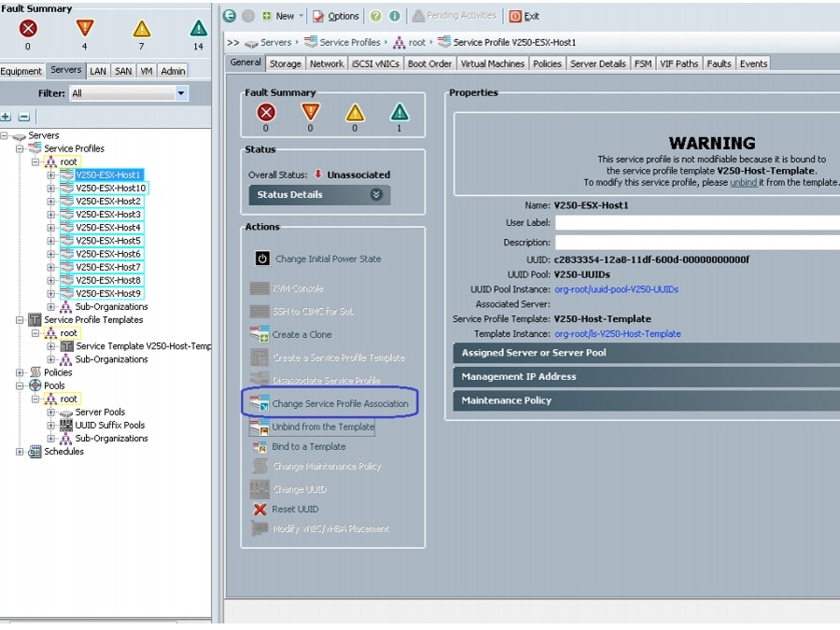Collapse all tree nodes with minus icon
Viewport: 840px width, 630px height.
point(24,117)
